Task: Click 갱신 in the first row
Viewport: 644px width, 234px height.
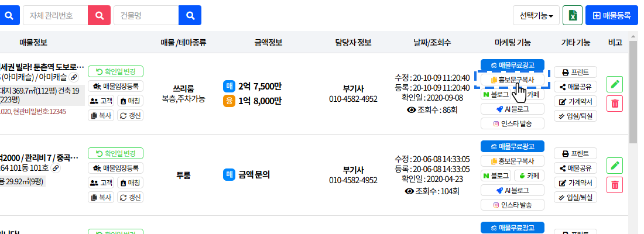Action: [131, 115]
